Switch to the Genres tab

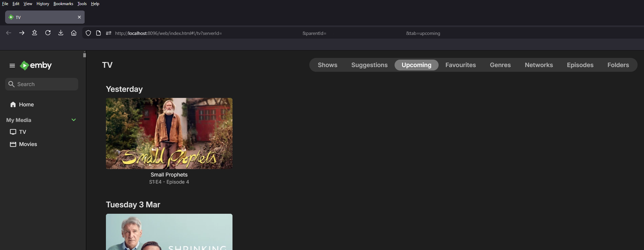coord(501,65)
